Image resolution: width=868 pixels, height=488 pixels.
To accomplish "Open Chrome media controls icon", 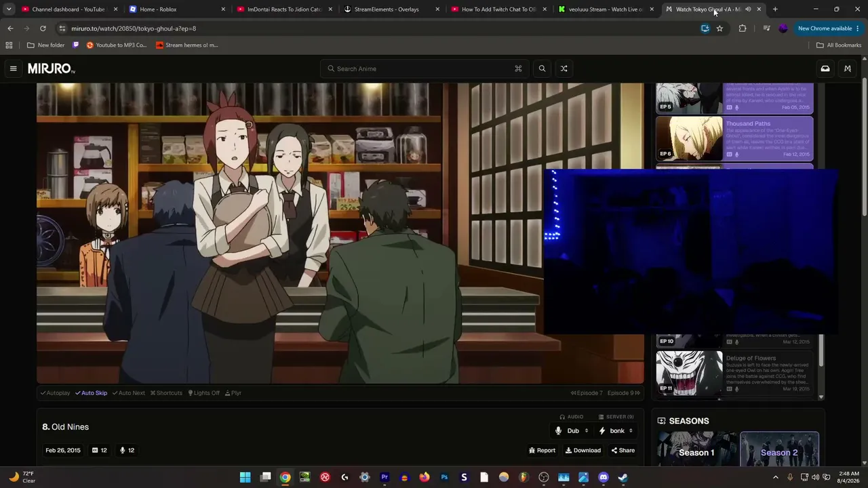I will point(766,28).
